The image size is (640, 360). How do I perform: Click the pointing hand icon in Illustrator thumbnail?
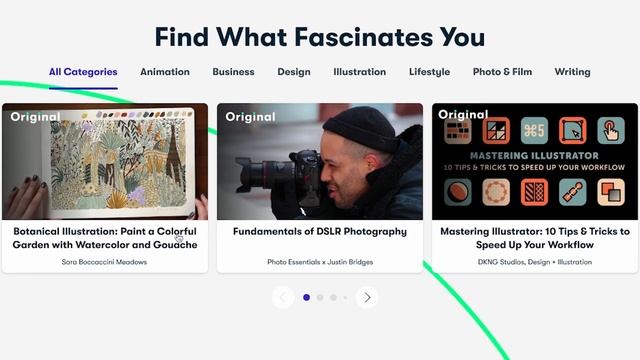pos(611,131)
